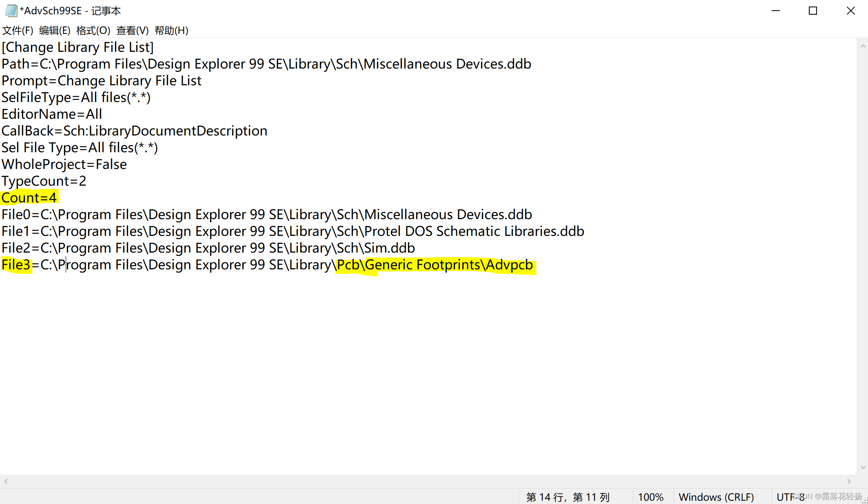Click the File0 Miscellaneous Devices.ddb line

point(266,215)
